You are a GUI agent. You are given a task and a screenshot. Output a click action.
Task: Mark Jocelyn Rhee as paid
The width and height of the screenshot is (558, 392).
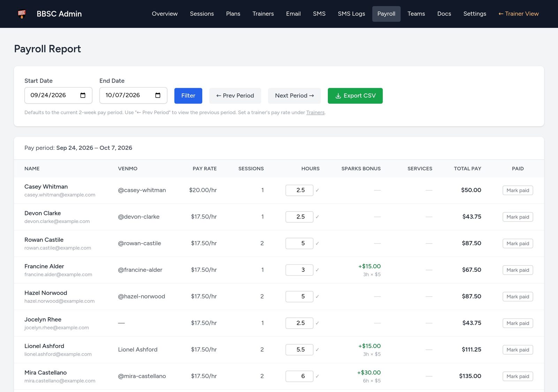[518, 323]
